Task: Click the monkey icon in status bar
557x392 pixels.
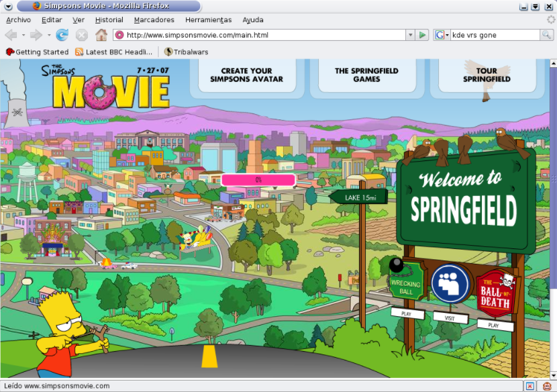Action: (547, 386)
